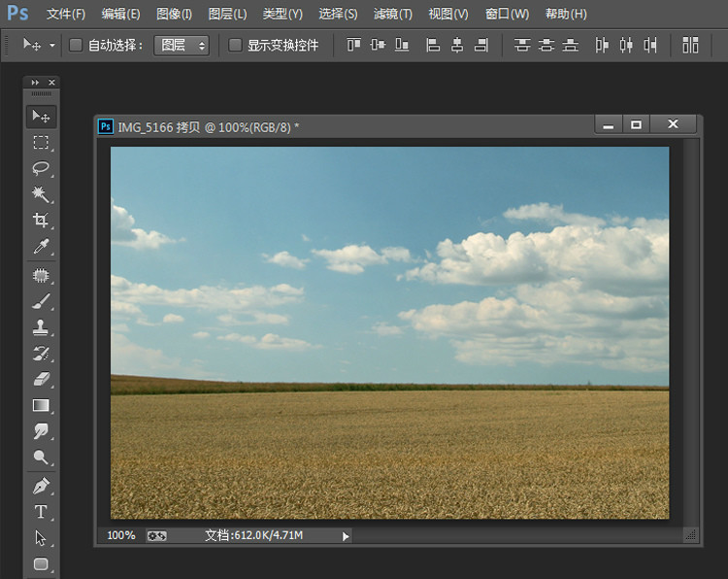Expand the Move tool preset picker arrow
This screenshot has height=579, width=728.
pos(51,45)
